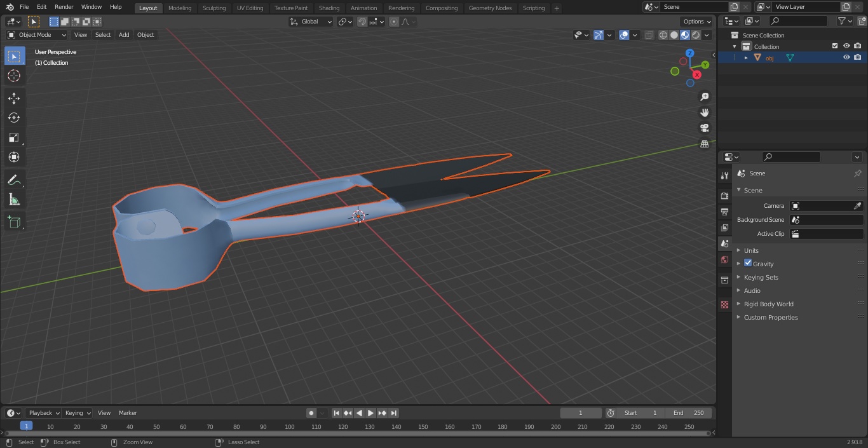Viewport: 868px width, 448px height.
Task: Open the Help menu
Action: point(116,7)
